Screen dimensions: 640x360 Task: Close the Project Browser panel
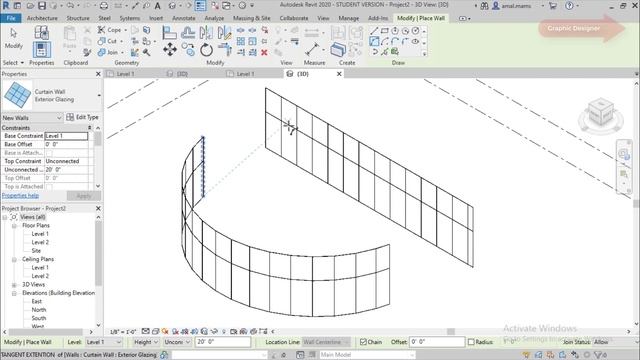pyautogui.click(x=98, y=209)
